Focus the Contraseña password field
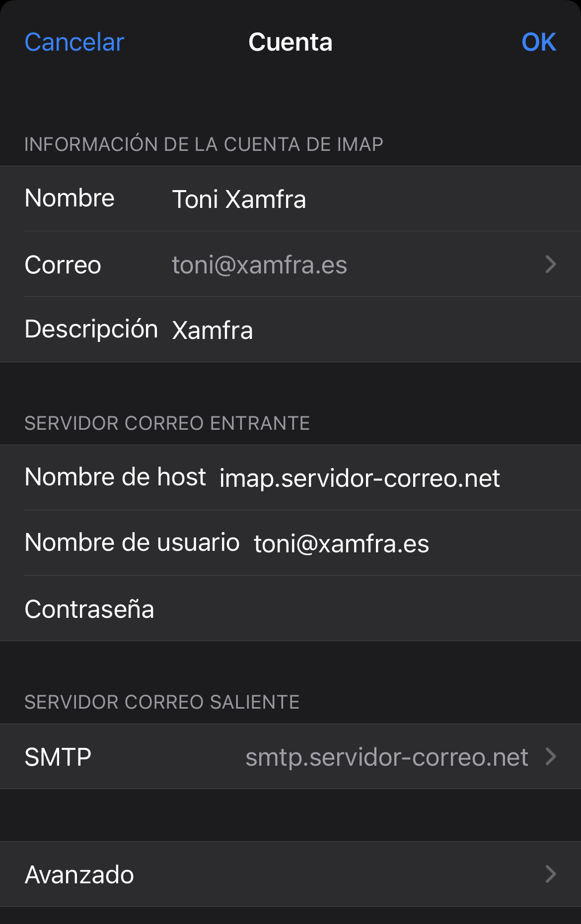 click(x=348, y=609)
